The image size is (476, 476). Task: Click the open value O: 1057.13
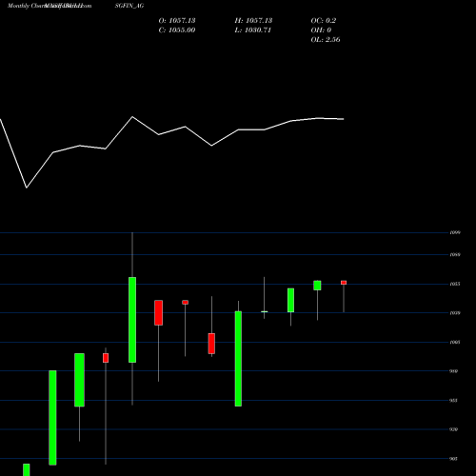click(177, 20)
